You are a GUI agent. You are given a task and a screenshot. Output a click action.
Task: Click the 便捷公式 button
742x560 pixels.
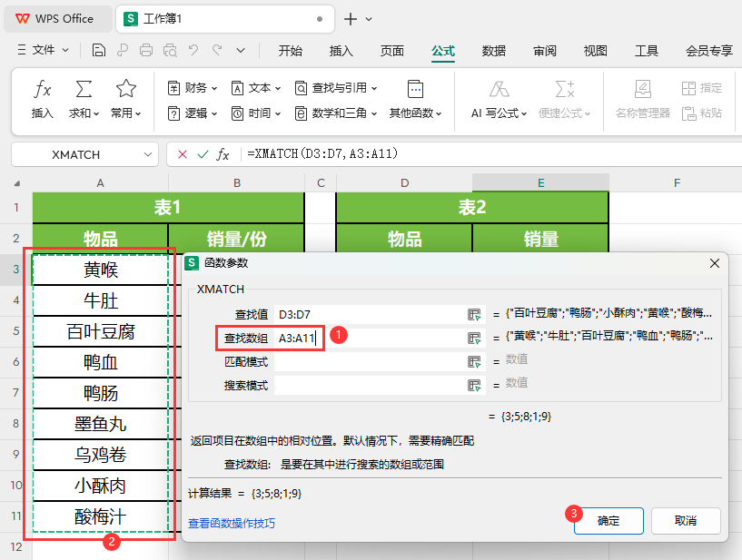(565, 100)
